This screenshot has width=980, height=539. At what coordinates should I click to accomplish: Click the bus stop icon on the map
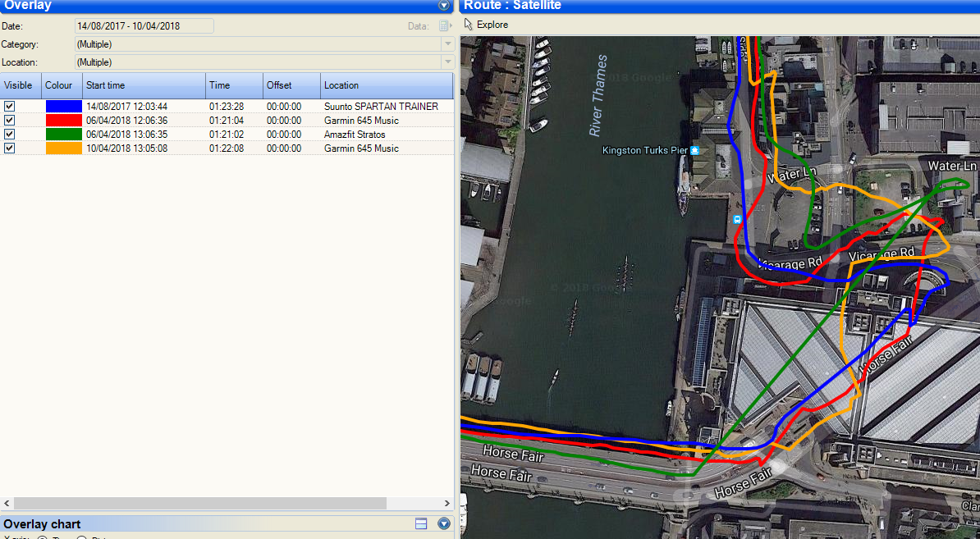(x=737, y=219)
